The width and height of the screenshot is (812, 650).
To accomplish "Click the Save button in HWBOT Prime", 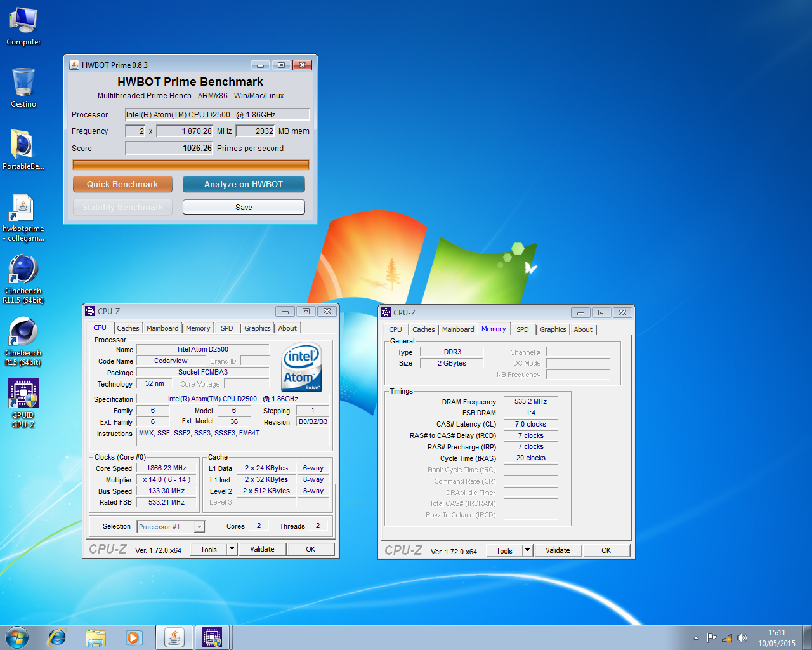I will click(x=244, y=207).
